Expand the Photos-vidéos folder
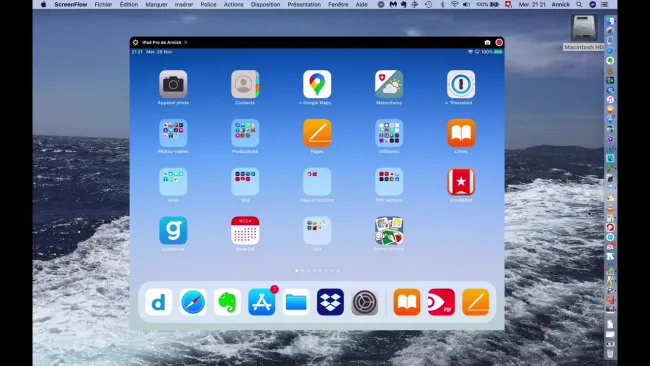650x366 pixels. tap(173, 133)
